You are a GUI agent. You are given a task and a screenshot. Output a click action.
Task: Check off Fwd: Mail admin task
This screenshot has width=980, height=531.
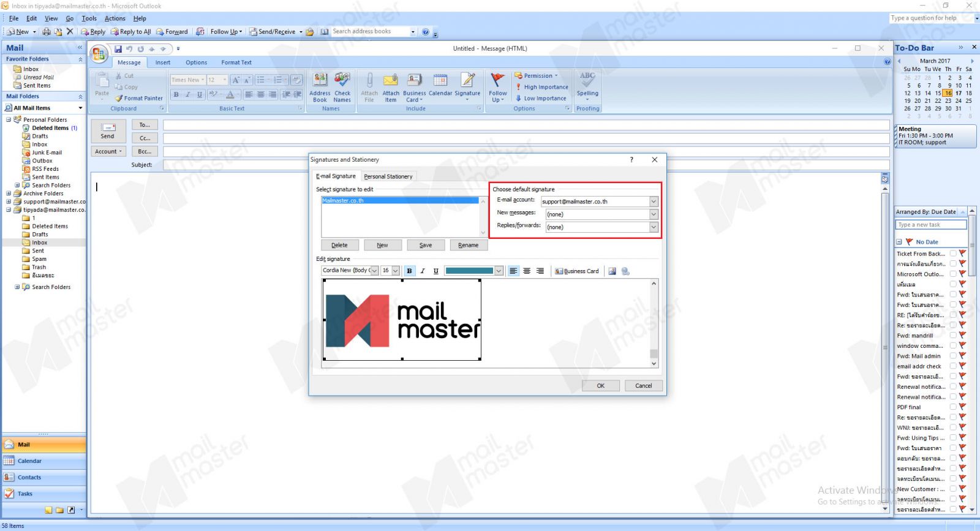953,356
